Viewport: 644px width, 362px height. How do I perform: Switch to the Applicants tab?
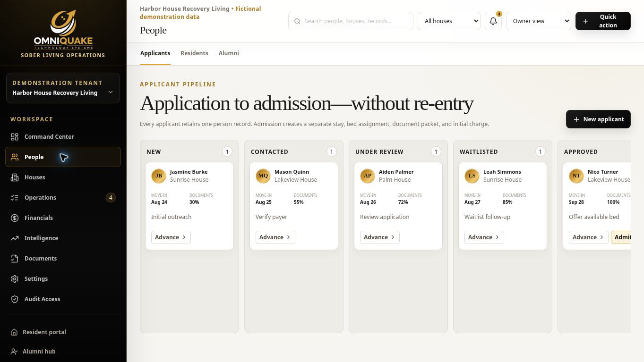155,53
